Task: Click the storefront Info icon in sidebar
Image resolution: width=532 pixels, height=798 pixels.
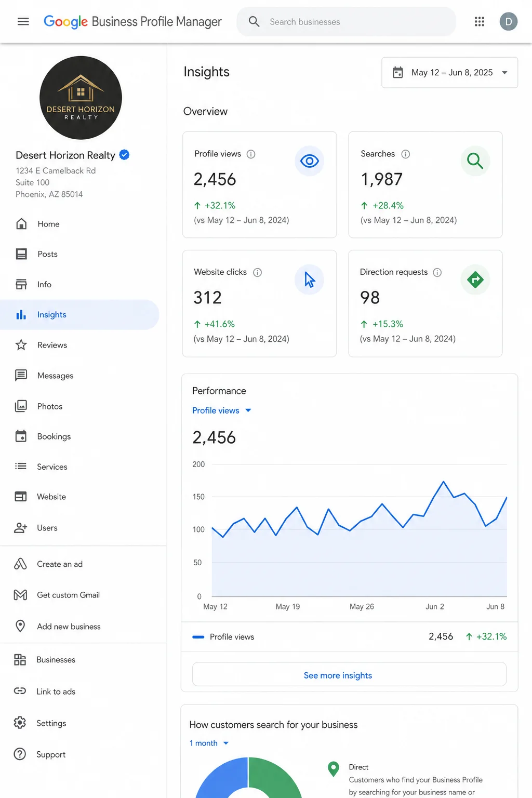Action: (x=21, y=284)
